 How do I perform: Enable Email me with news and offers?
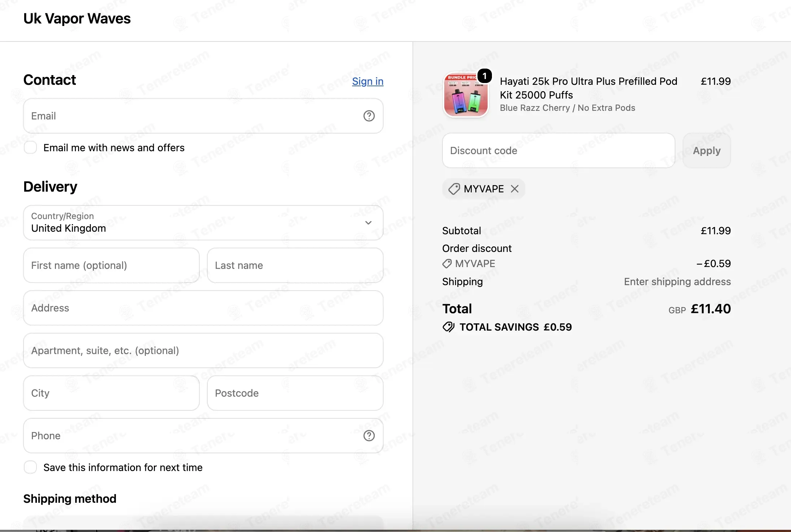pyautogui.click(x=30, y=148)
